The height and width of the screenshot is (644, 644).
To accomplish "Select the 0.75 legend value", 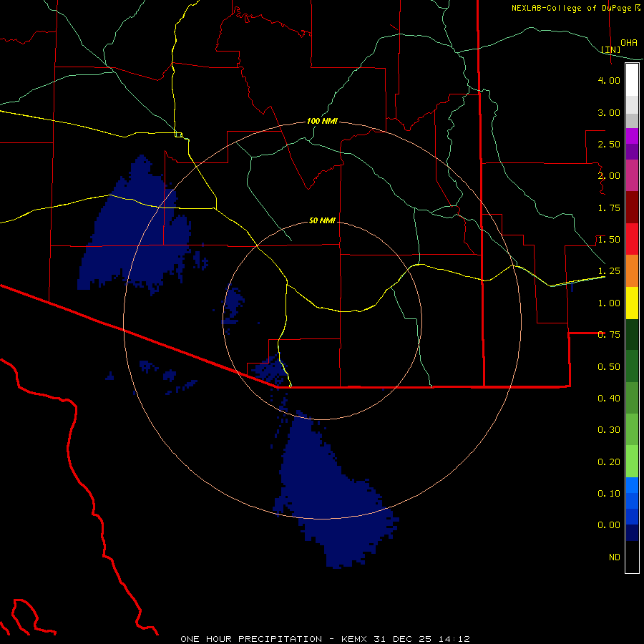I will tap(609, 335).
